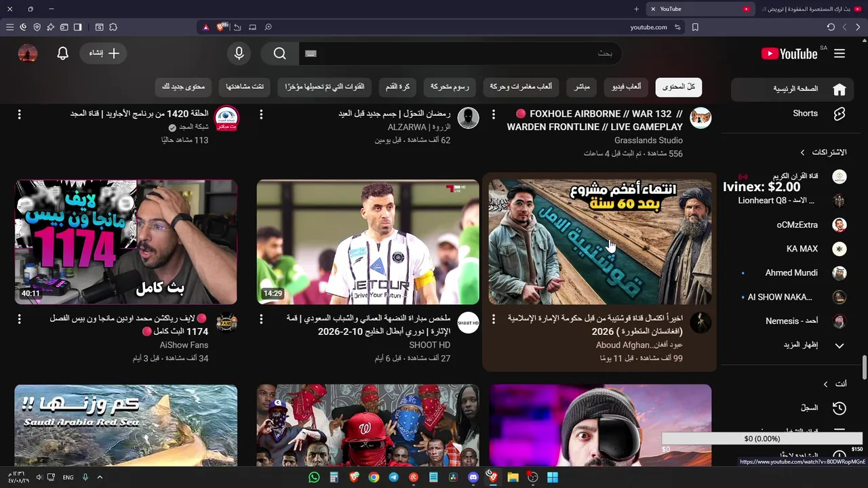Open site settings icon beside youtube.com
Image resolution: width=868 pixels, height=488 pixels.
coord(677,27)
